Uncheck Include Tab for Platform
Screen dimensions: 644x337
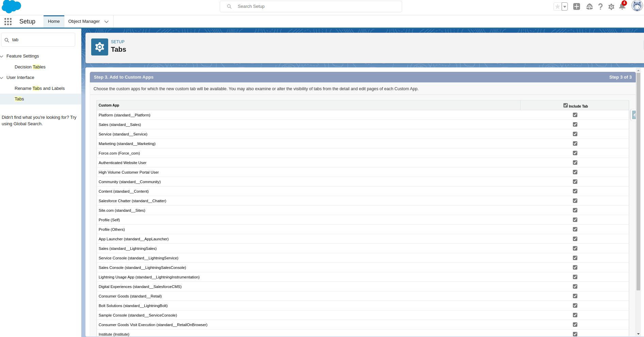coord(575,115)
